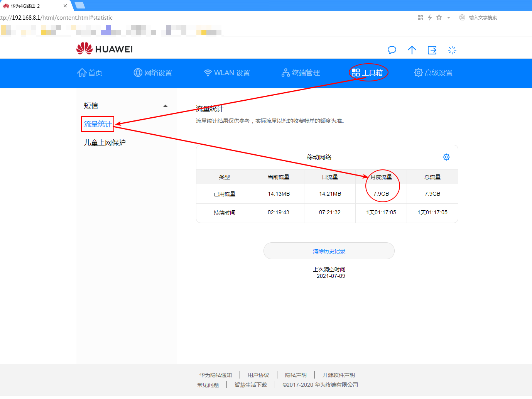Click the 14.13MB current traffic cell
The width and height of the screenshot is (532, 399).
[279, 194]
